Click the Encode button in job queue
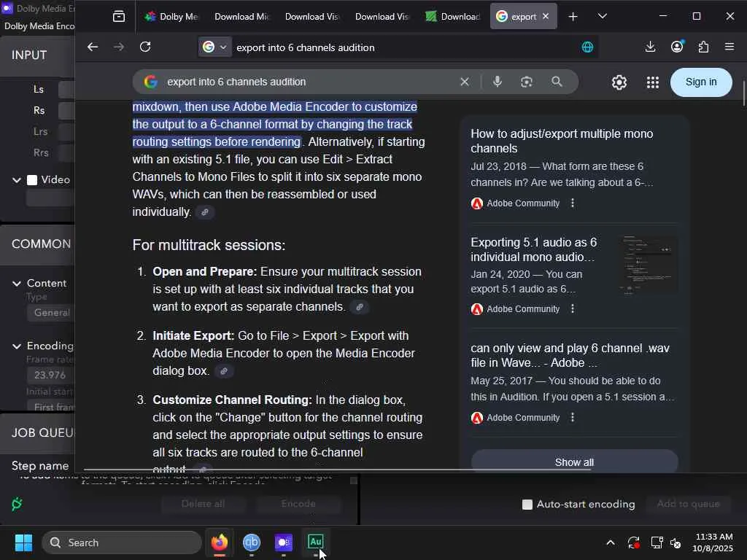747x560 pixels. (298, 504)
